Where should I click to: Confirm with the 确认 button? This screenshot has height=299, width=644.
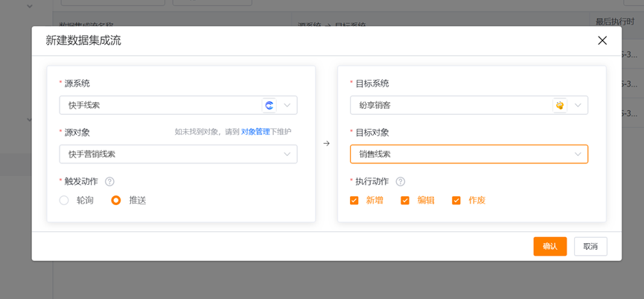tap(550, 246)
